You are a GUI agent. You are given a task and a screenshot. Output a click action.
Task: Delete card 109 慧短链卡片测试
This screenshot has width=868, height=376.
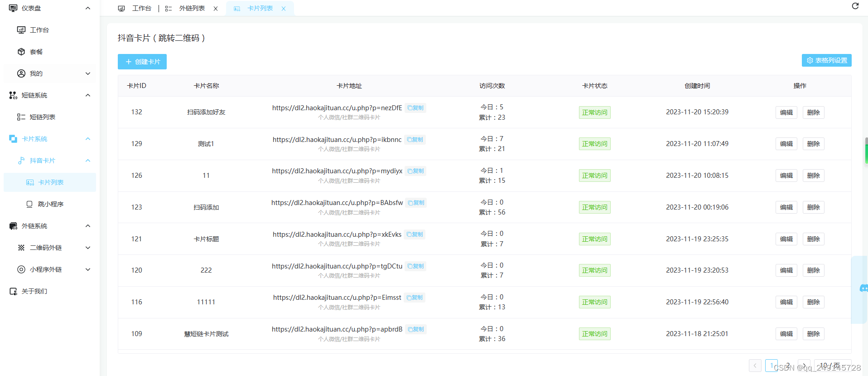click(x=814, y=334)
